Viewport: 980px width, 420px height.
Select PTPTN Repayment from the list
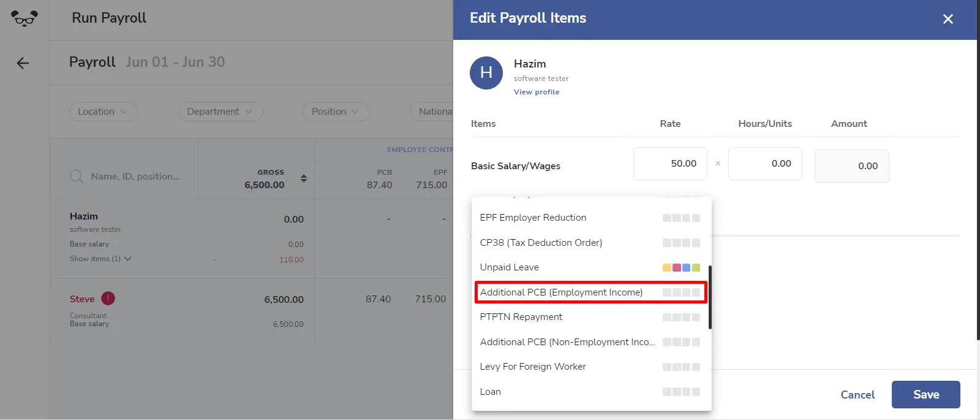click(591, 317)
